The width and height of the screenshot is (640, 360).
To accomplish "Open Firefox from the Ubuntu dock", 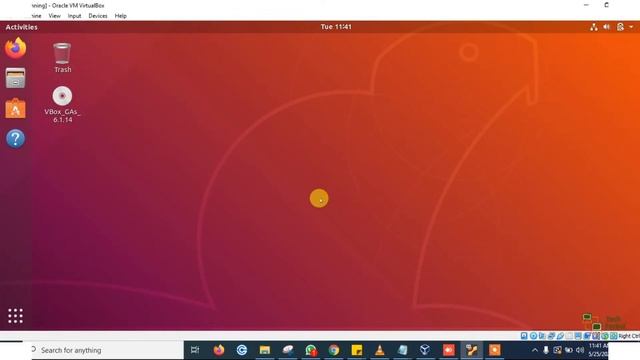I will (x=16, y=48).
